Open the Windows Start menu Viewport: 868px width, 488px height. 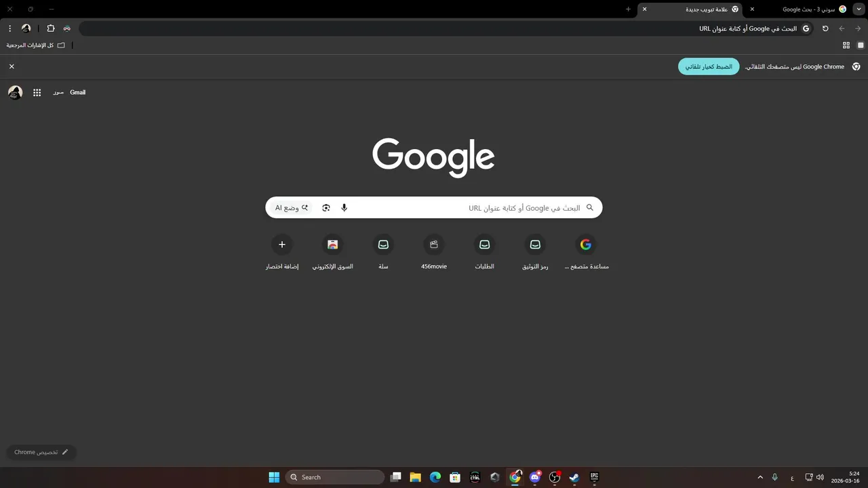pos(274,477)
